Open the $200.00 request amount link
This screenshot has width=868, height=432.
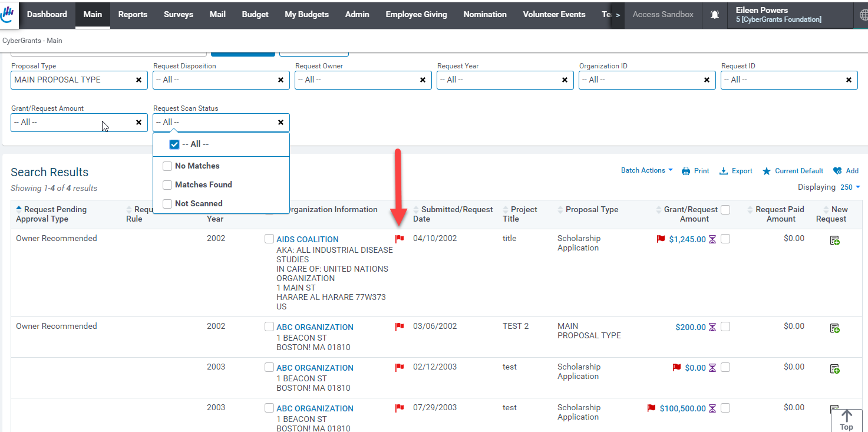click(x=691, y=327)
